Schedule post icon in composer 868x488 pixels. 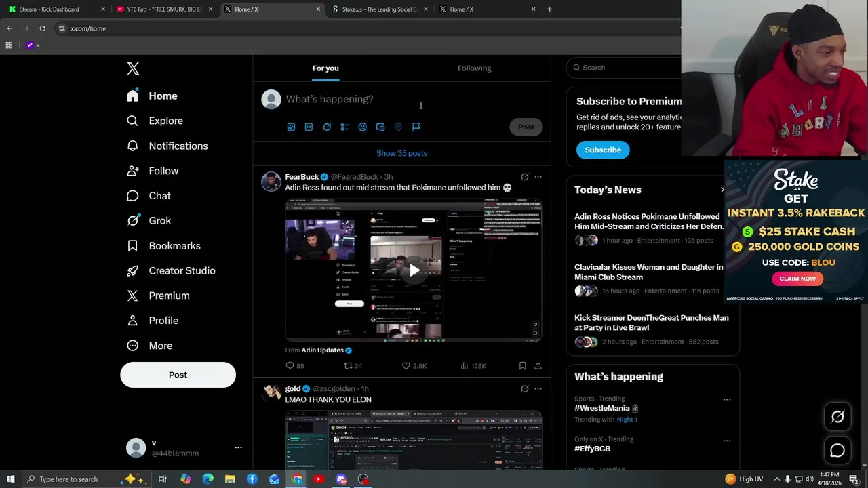tap(380, 127)
